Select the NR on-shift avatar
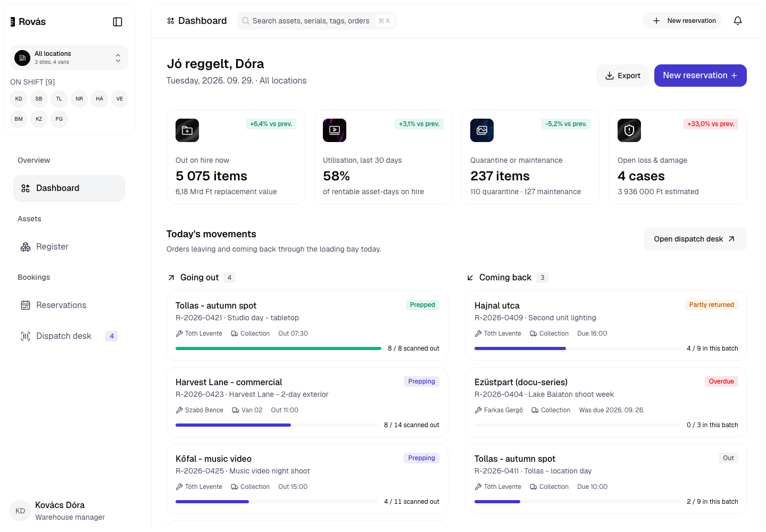The height and width of the screenshot is (532, 766). tap(79, 99)
